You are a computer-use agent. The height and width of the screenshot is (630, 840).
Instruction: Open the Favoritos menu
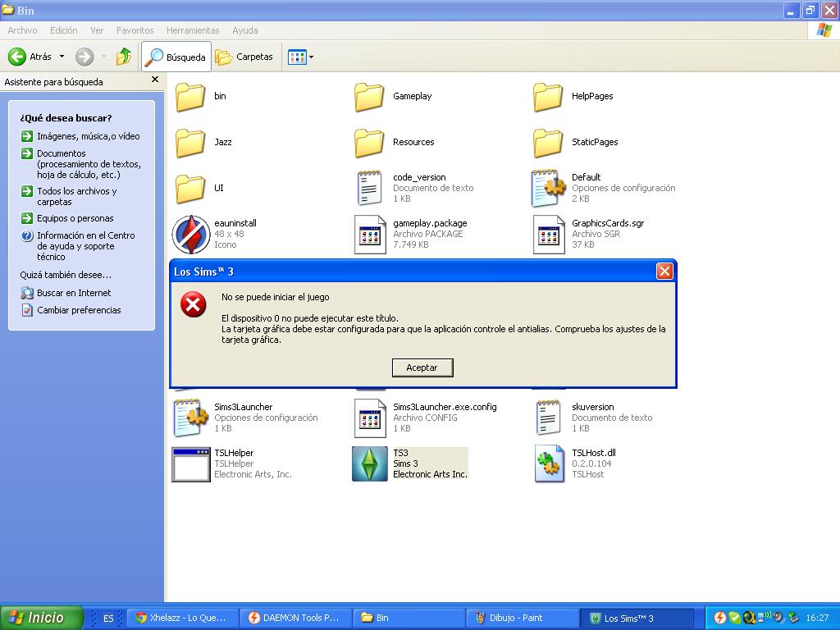pyautogui.click(x=135, y=30)
